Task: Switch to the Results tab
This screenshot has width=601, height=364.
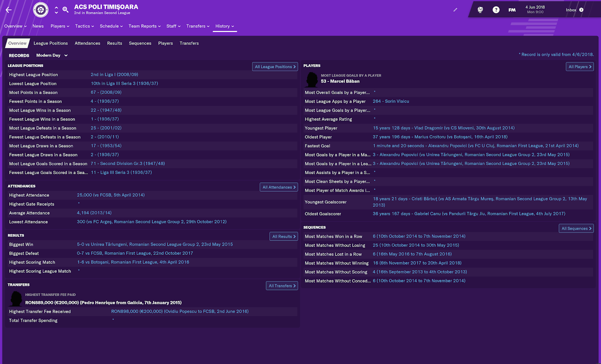Action: click(x=115, y=43)
